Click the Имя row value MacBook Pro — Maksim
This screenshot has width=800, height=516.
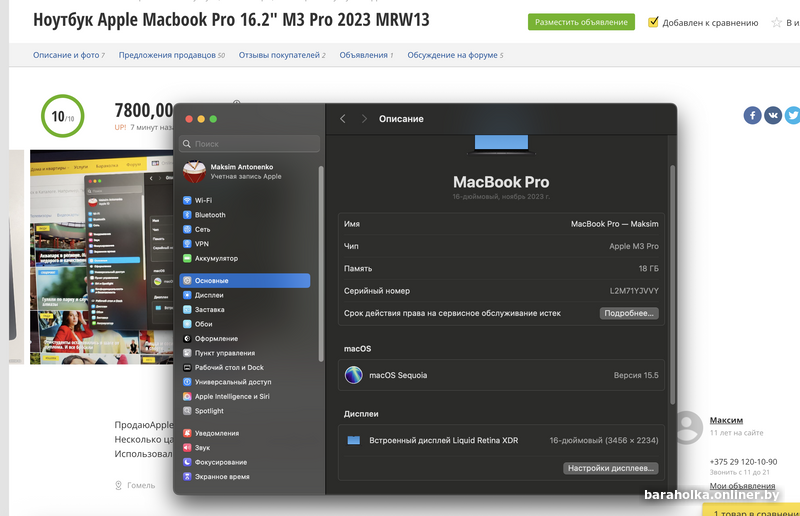[x=614, y=224]
